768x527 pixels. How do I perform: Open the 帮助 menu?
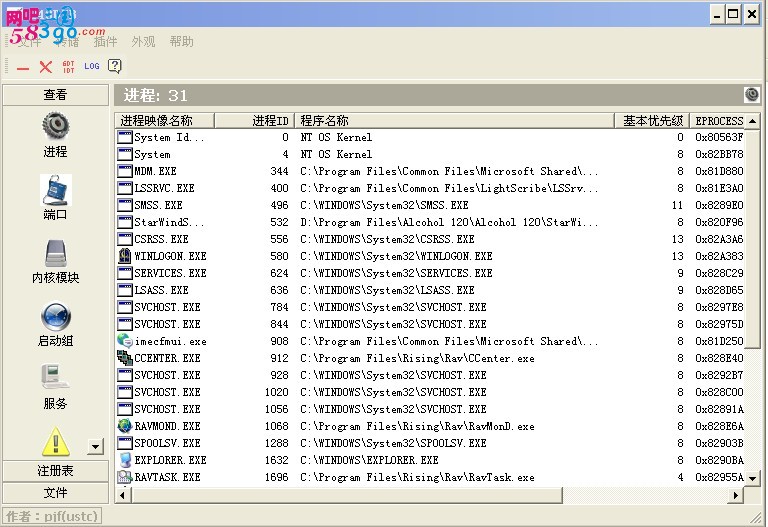[x=181, y=42]
